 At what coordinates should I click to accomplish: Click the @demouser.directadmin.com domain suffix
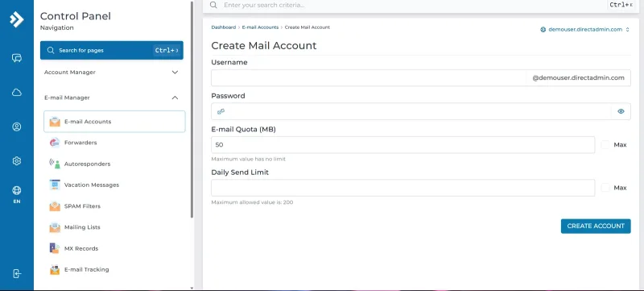point(578,77)
